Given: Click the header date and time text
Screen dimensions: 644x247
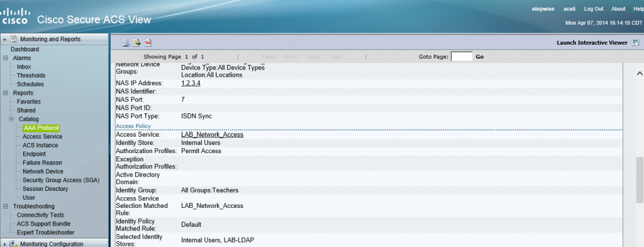Looking at the screenshot, I should (x=604, y=23).
